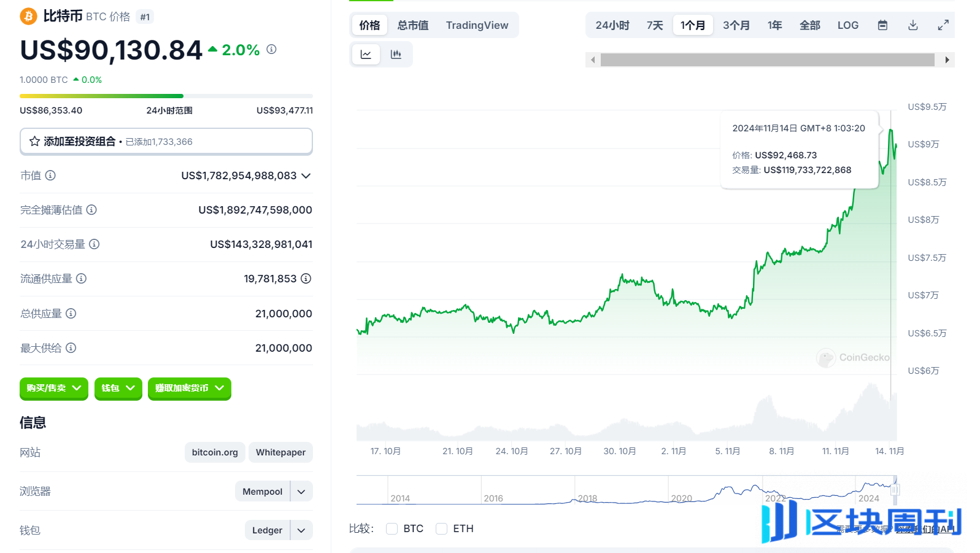
Task: Click 添加至投资组合 button
Action: click(166, 141)
